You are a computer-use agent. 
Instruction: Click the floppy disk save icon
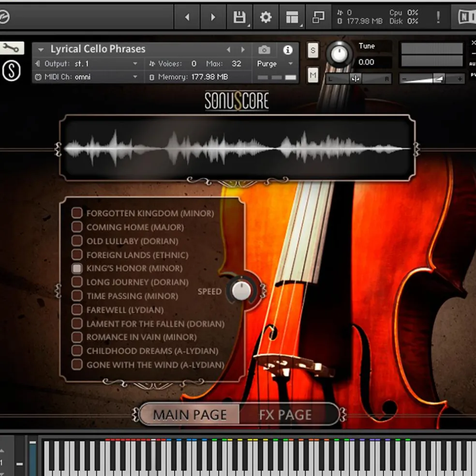coord(239,17)
